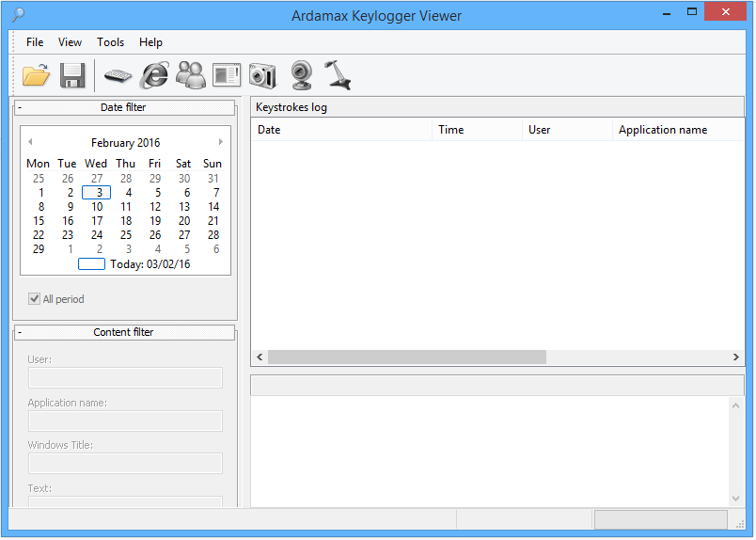Open the web log with the Internet Explorer icon
Screen dimensions: 756x540
coord(154,75)
